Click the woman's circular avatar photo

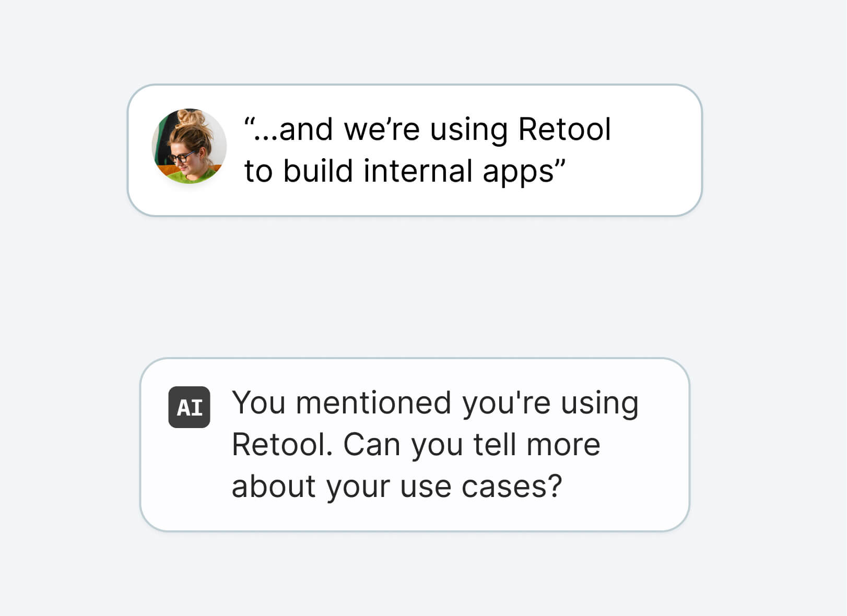[x=189, y=146]
